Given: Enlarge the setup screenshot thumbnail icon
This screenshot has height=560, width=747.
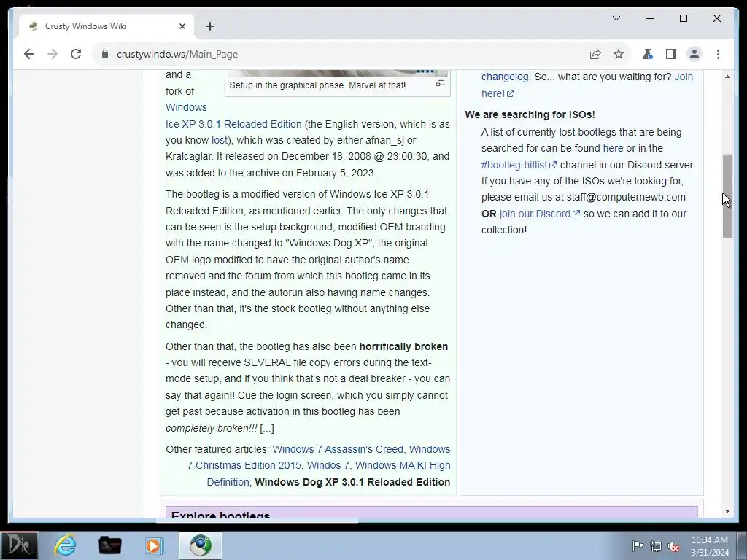Looking at the screenshot, I should coord(440,83).
